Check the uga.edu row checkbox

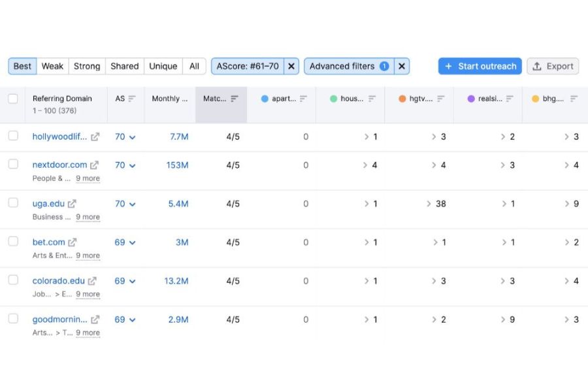[13, 203]
